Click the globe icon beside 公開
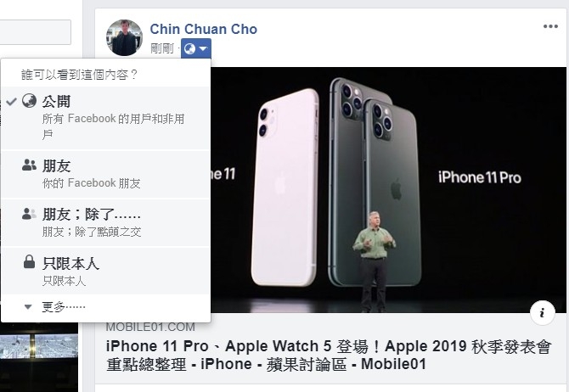The height and width of the screenshot is (392, 569). 29,101
